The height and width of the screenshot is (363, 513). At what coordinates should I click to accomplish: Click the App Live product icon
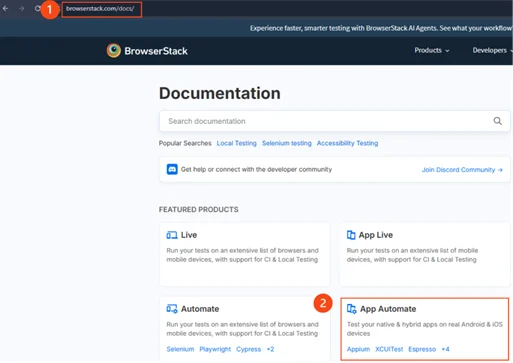[x=351, y=235]
